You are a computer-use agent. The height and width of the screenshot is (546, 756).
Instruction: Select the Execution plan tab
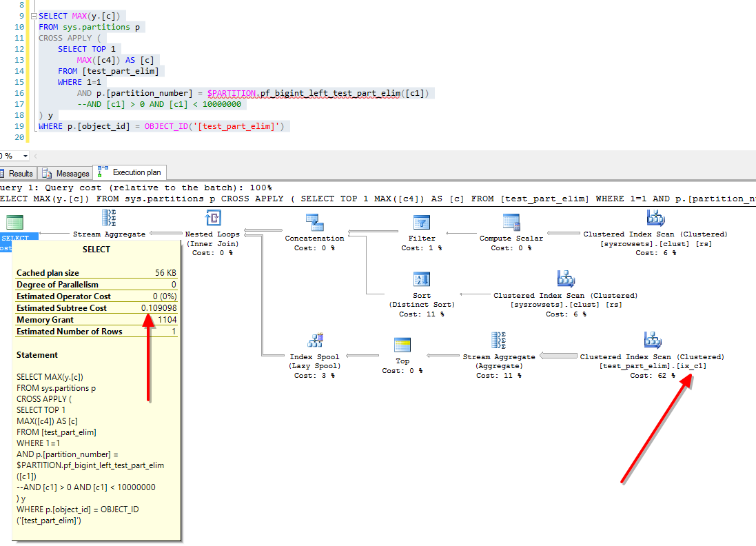click(x=130, y=172)
